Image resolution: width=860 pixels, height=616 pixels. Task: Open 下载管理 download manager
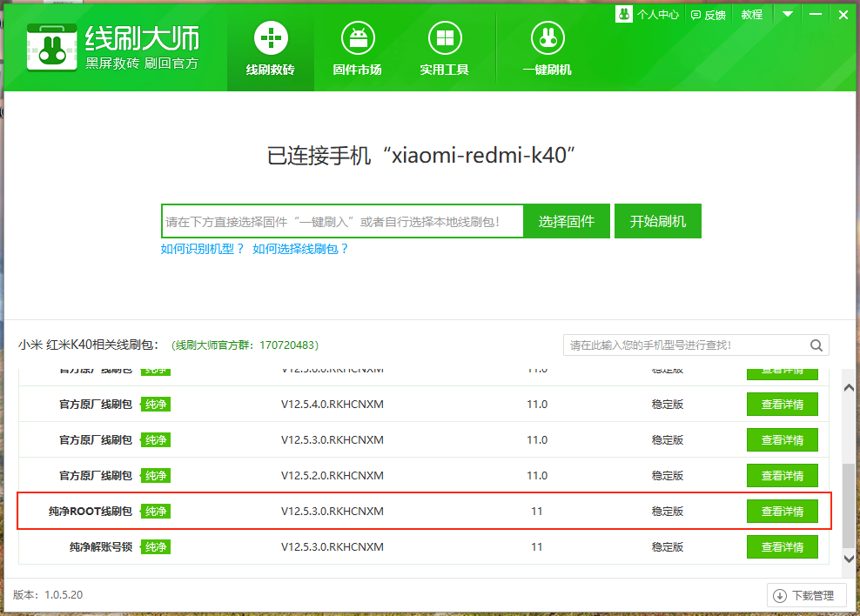coord(806,596)
